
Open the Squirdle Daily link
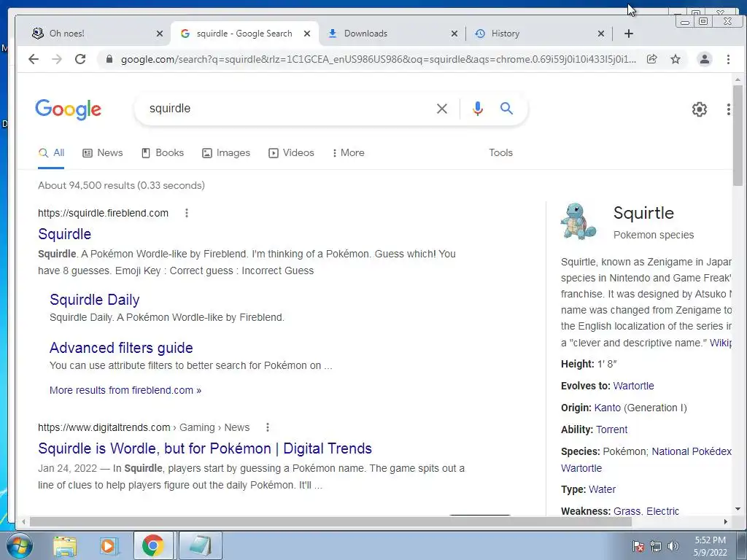coord(94,300)
